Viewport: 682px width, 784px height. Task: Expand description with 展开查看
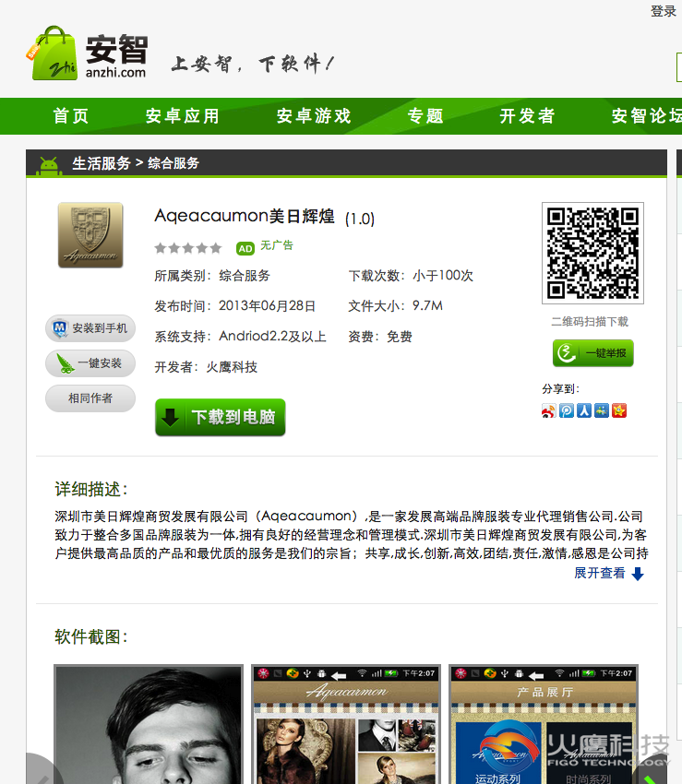(609, 573)
